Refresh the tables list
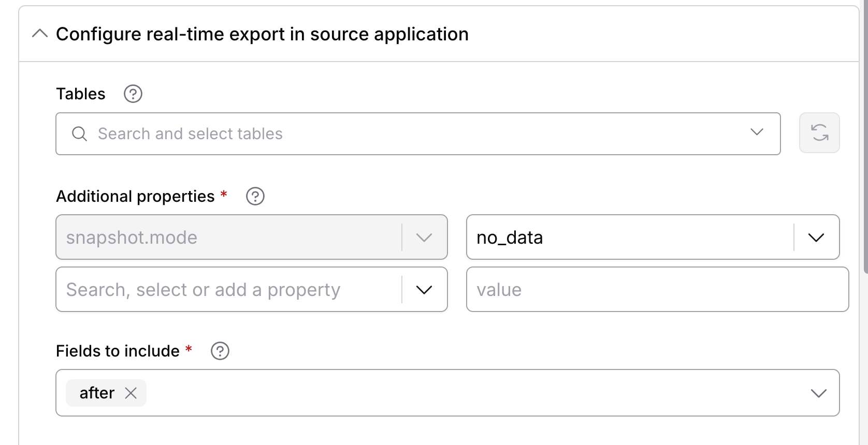The height and width of the screenshot is (445, 868). 819,133
